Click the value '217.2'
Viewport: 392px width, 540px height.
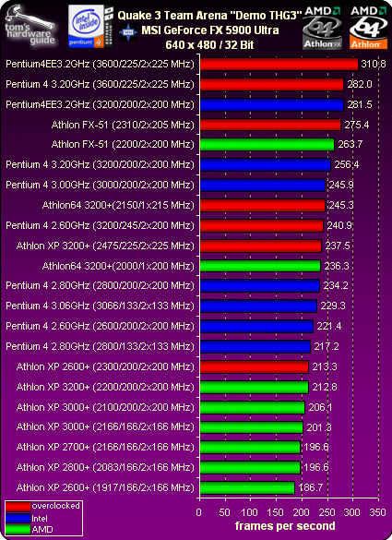tap(327, 346)
